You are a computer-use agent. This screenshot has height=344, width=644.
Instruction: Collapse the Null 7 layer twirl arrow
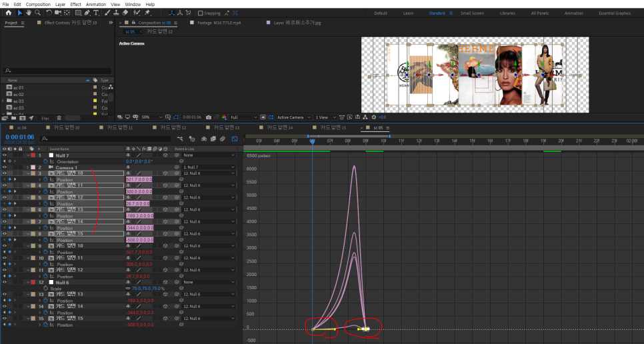(x=28, y=155)
